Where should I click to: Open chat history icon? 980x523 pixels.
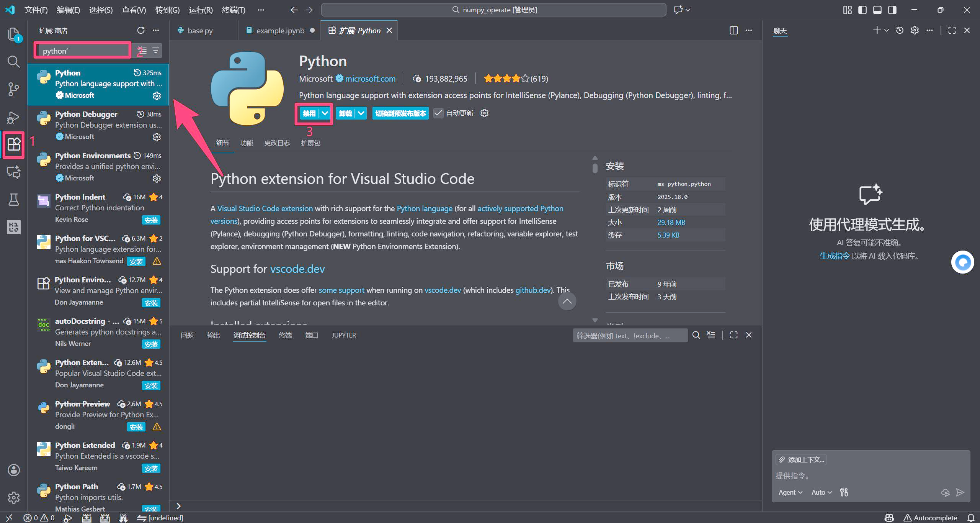(x=900, y=30)
